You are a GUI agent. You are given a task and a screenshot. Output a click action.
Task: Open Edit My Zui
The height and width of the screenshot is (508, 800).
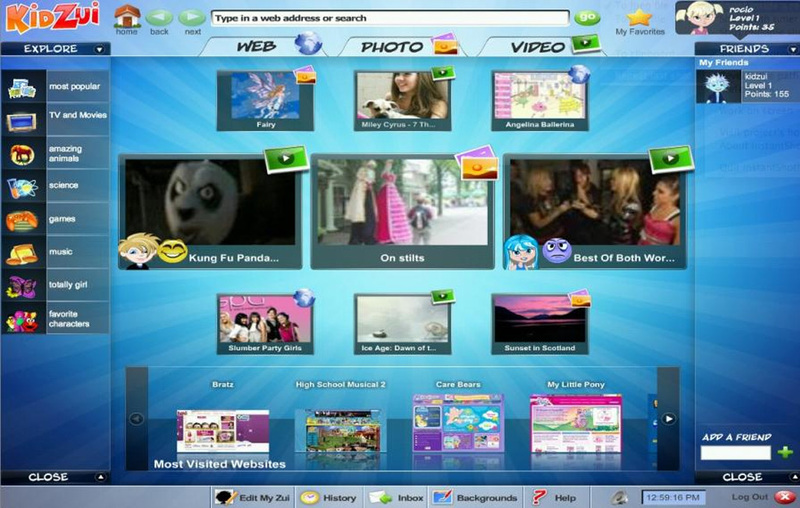[x=252, y=497]
